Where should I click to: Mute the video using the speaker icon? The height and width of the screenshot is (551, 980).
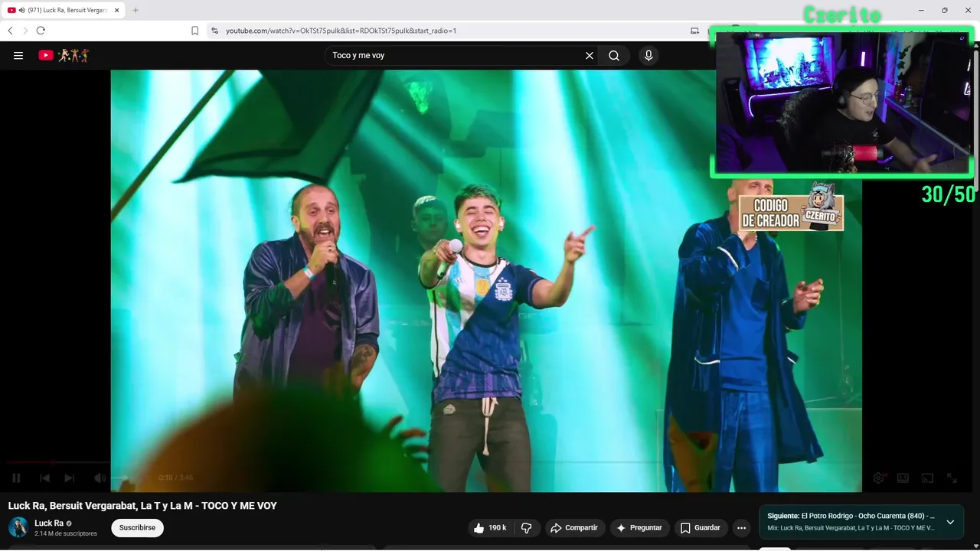(100, 478)
